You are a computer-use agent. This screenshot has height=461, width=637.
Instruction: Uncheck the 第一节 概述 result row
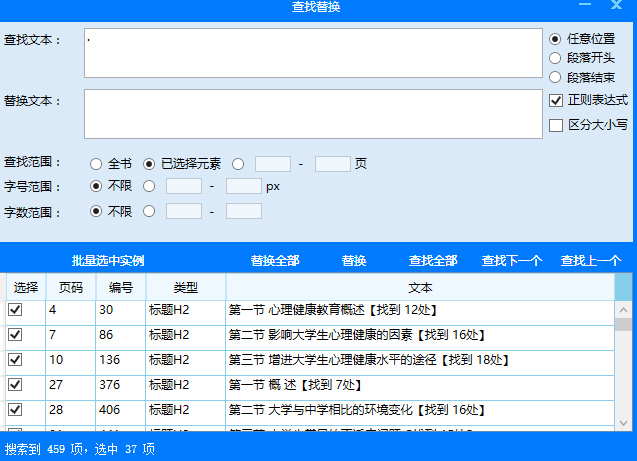tap(15, 384)
